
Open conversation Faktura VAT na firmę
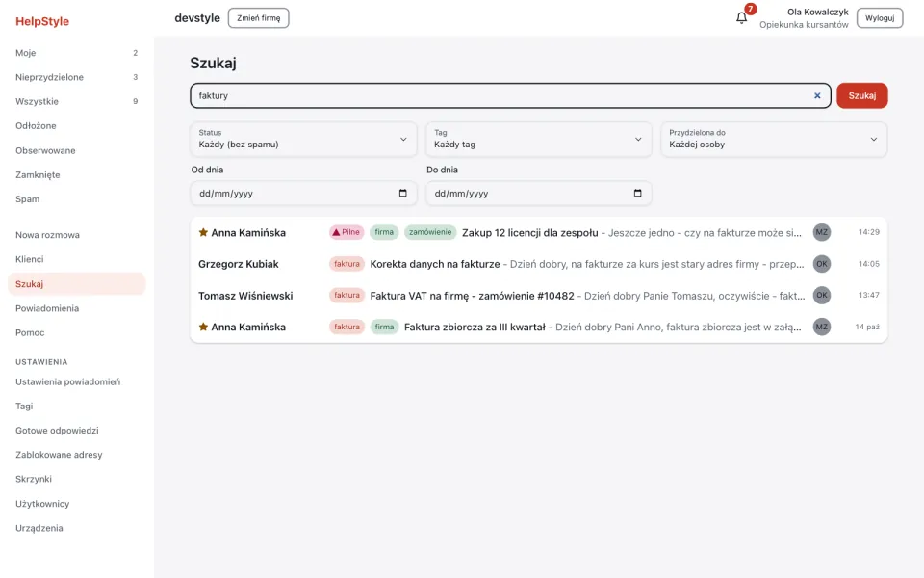pyautogui.click(x=539, y=296)
